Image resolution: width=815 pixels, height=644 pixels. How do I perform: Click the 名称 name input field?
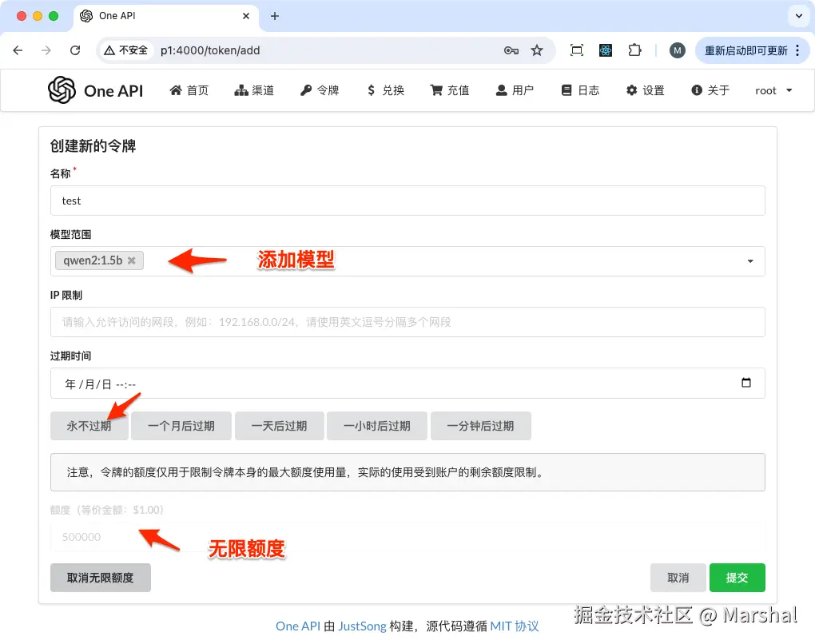407,201
